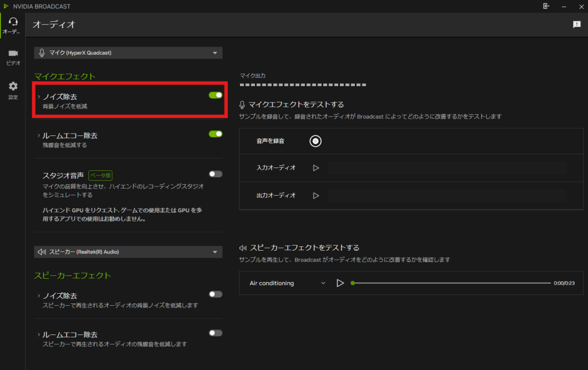Viewport: 588px width, 370px height.
Task: Toggle off mic ノイズ除去 (noise removal)
Action: tap(216, 95)
